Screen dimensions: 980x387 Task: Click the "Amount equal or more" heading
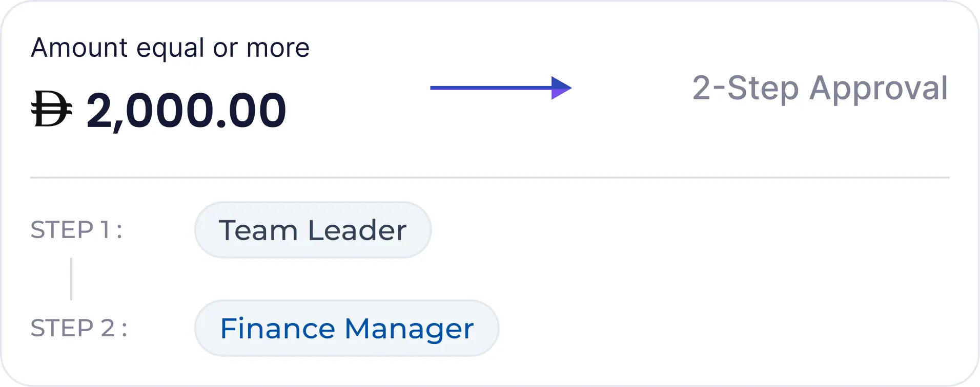click(x=170, y=48)
